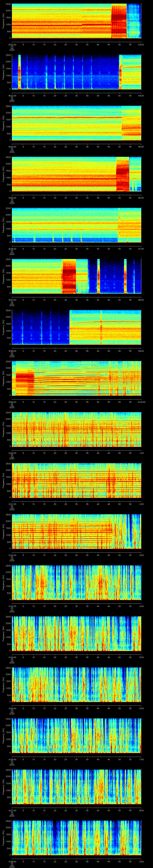Select the spectrogram starting at 8:53:00
Image resolution: width=153 pixels, height=868 pixels.
click(76, 72)
